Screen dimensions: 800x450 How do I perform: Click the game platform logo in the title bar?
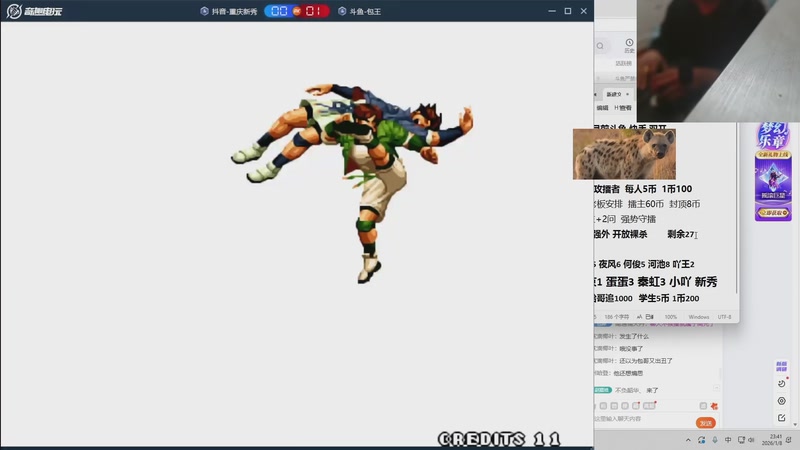coord(34,11)
